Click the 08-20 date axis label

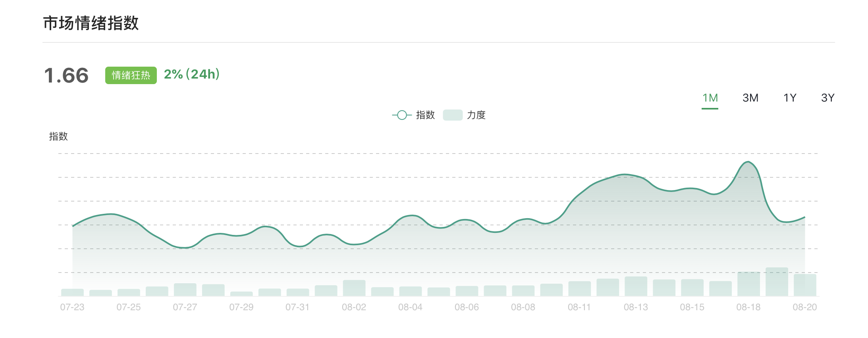804,307
